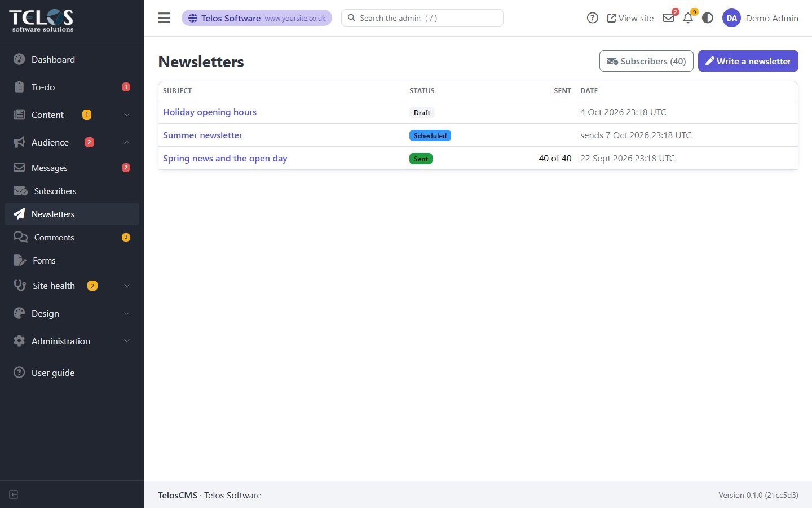
Task: Open Spring news and the open day
Action: click(225, 158)
